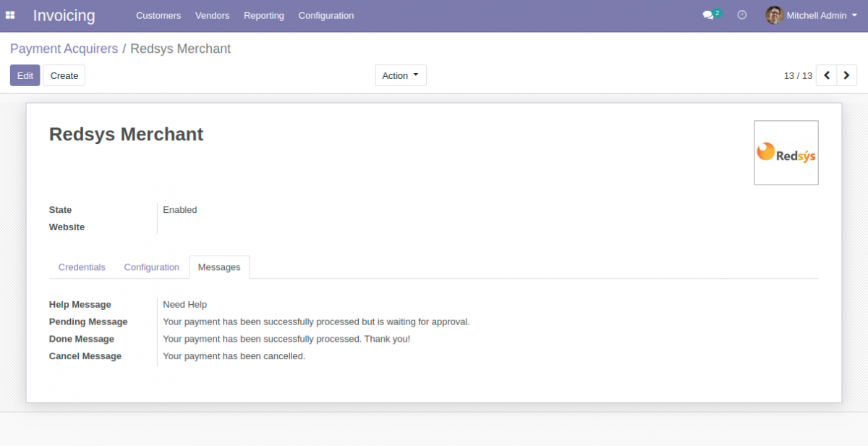Open the apps menu grid icon
This screenshot has height=446, width=868.
[x=10, y=15]
